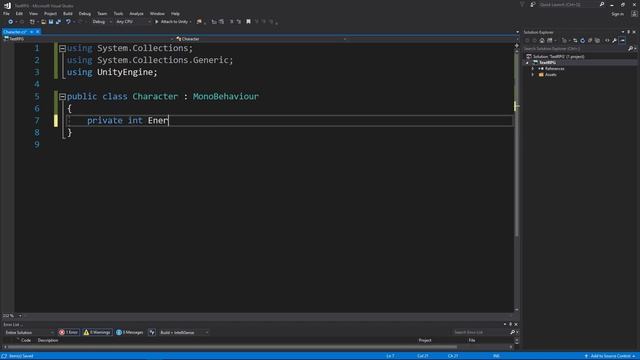Open the Character type navigation dropdown
The image size is (640, 360).
(x=261, y=39)
